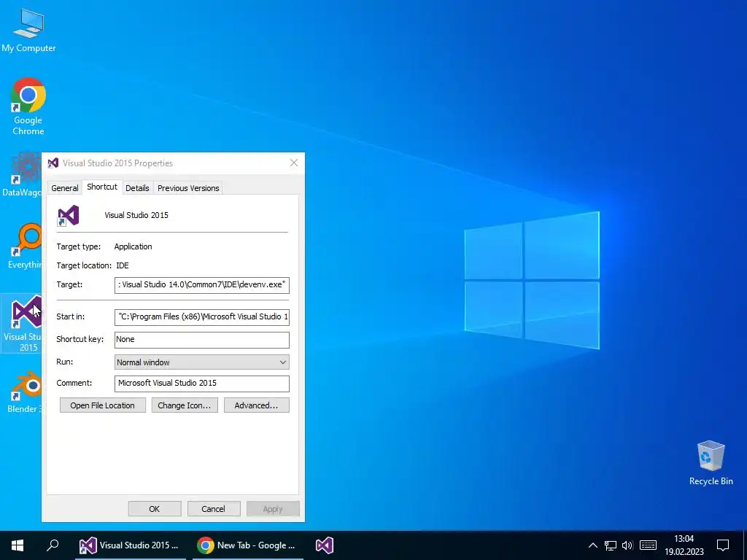
Task: Open the Advanced shortcut options
Action: pos(256,405)
